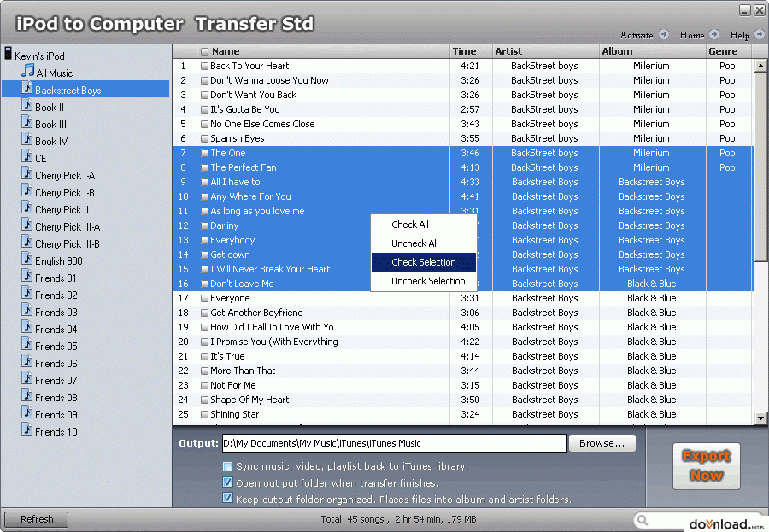Sort songs by the Time column header
The image size is (769, 532).
point(472,51)
